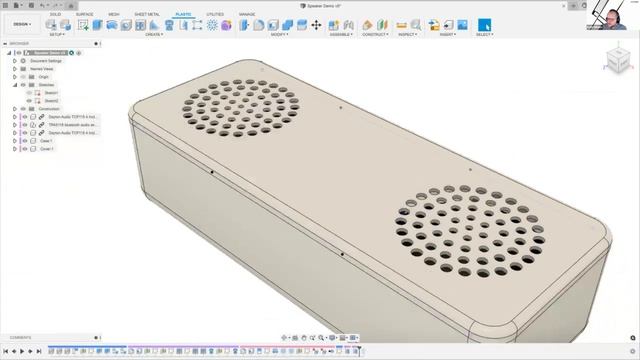The width and height of the screenshot is (640, 360).
Task: Choose the Geometric Pattern snowflake icon
Action: coord(212,25)
